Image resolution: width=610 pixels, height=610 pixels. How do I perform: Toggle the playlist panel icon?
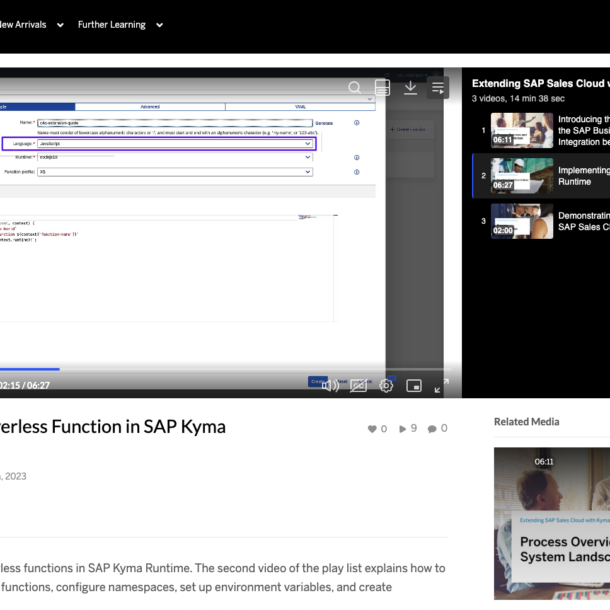[x=438, y=88]
